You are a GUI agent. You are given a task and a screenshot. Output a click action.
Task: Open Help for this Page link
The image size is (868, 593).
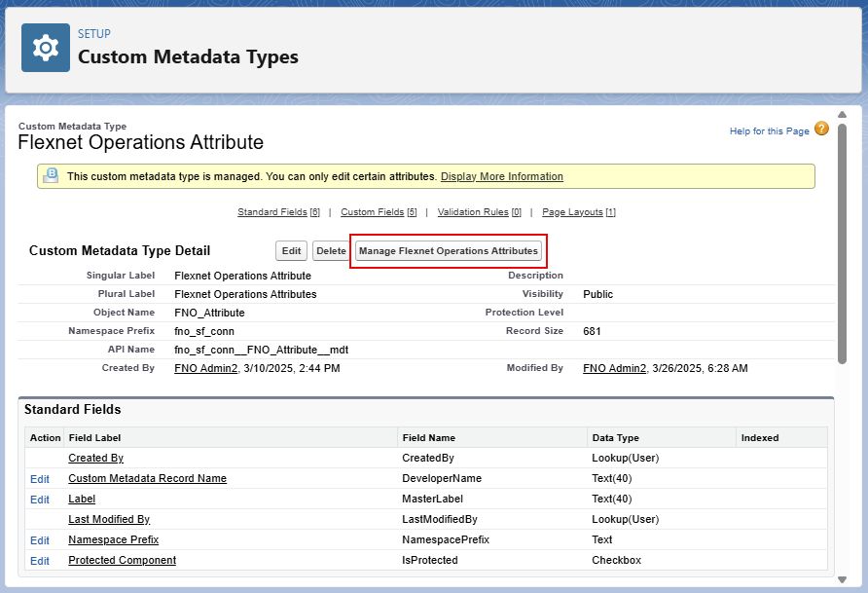point(769,131)
